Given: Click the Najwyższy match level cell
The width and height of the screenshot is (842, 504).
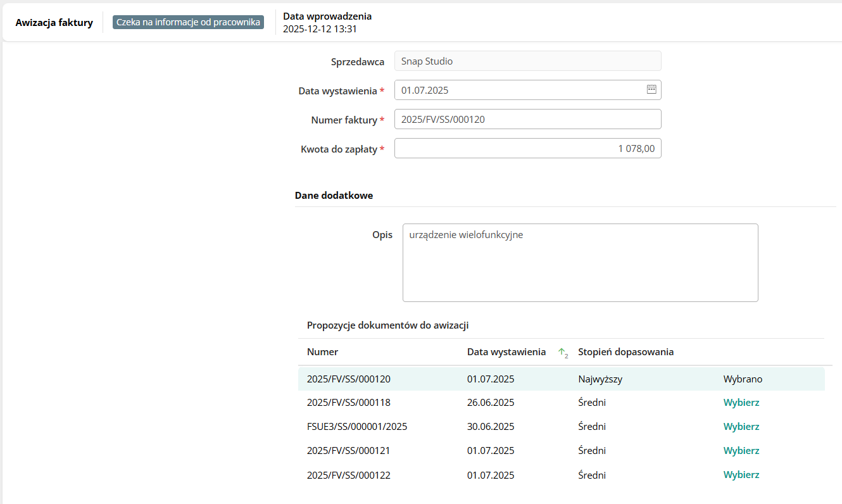Looking at the screenshot, I should pyautogui.click(x=596, y=379).
